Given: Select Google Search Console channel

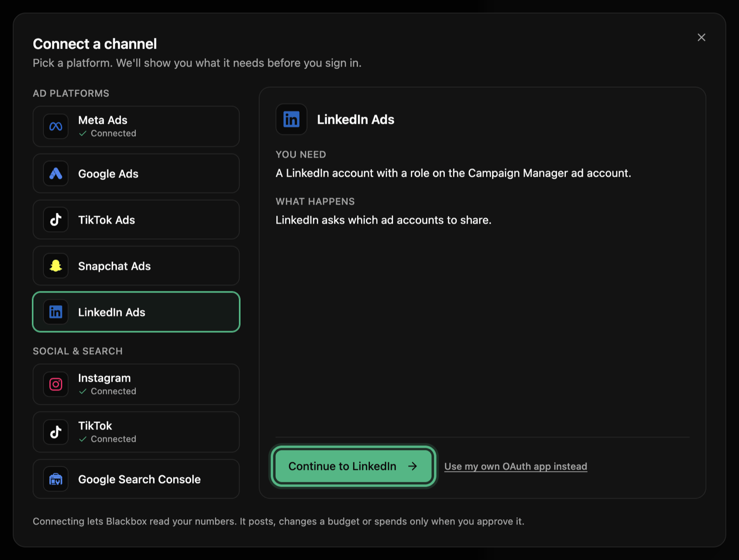Looking at the screenshot, I should coord(136,479).
